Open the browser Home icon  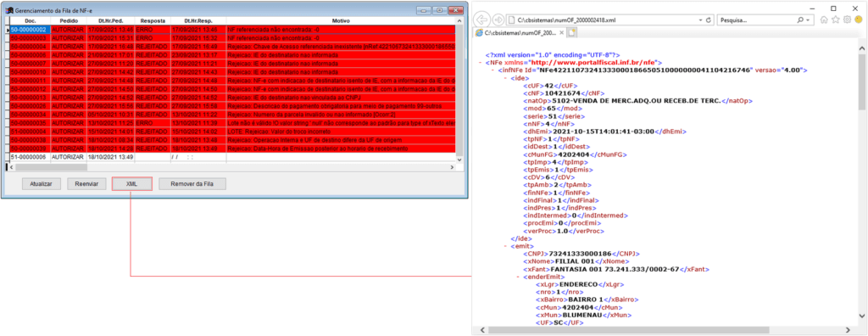click(x=824, y=20)
